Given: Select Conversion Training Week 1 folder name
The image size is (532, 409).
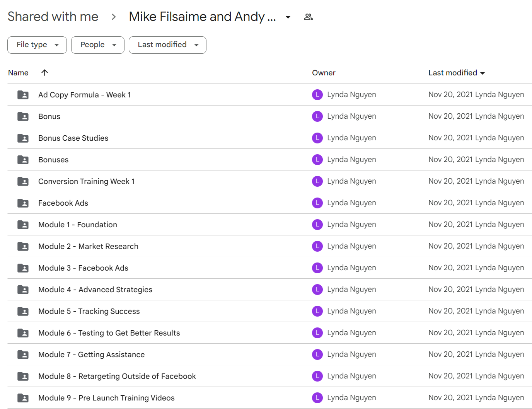Looking at the screenshot, I should click(x=86, y=181).
